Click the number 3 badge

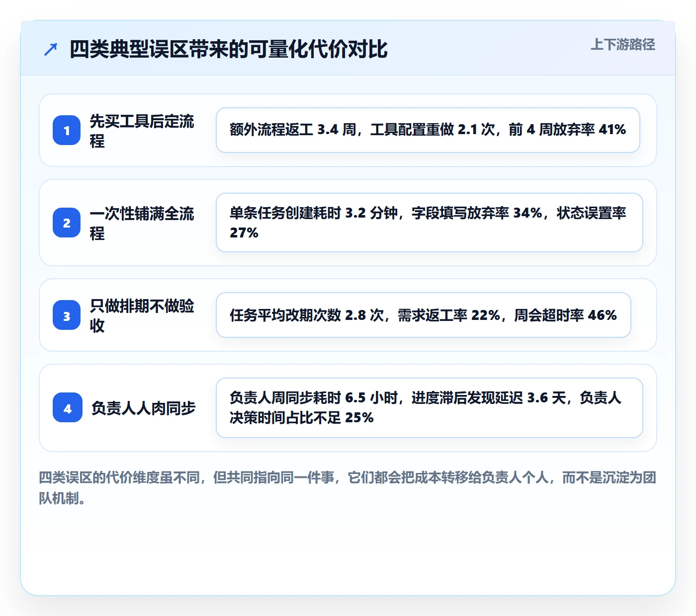tap(67, 315)
